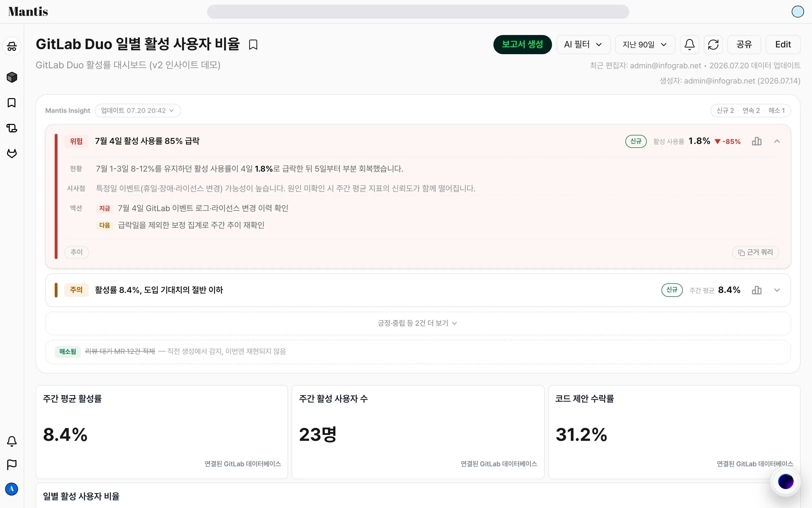
Task: Open the 지난 90일 date range dropdown
Action: pos(645,44)
